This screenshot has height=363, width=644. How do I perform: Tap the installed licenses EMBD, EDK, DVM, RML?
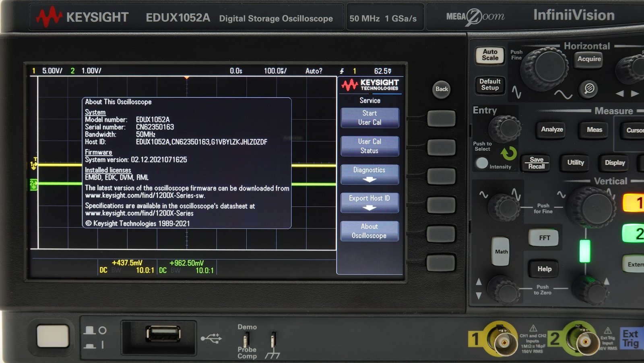[117, 177]
